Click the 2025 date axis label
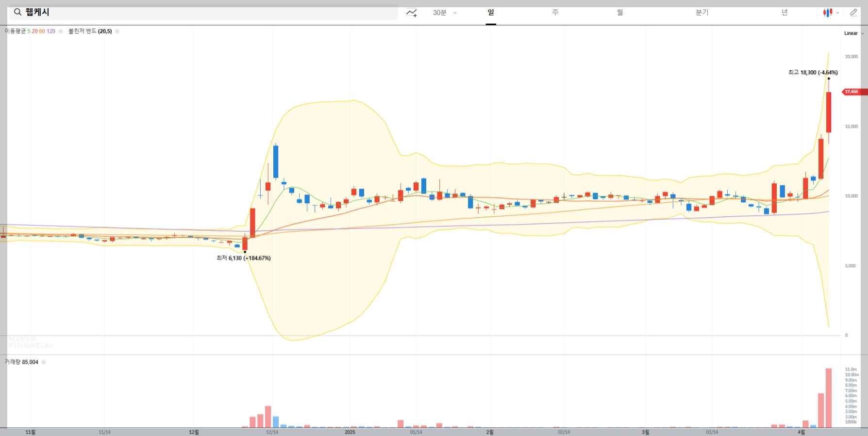The width and height of the screenshot is (868, 436). click(x=350, y=432)
